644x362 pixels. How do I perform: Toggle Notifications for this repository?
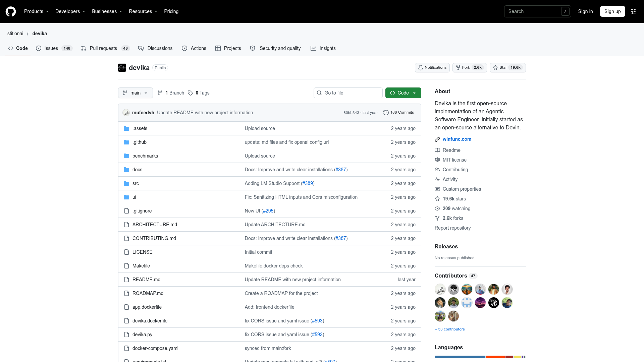432,68
